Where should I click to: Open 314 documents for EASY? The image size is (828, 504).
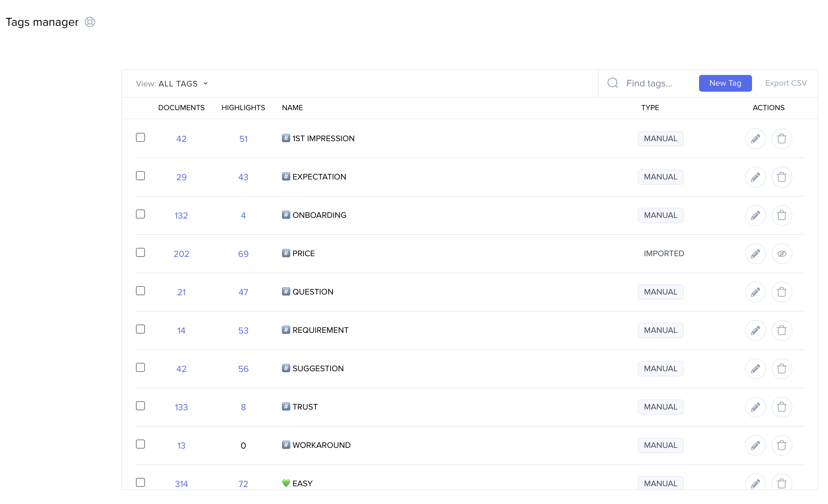[181, 484]
